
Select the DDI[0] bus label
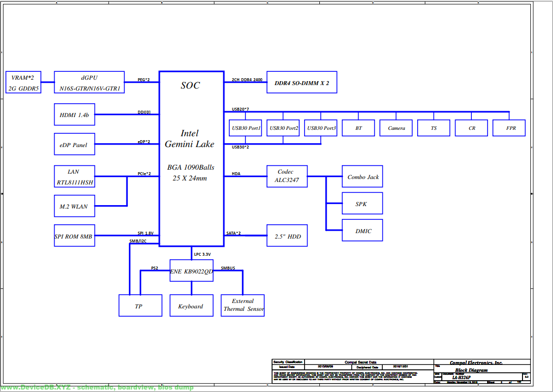click(x=144, y=112)
